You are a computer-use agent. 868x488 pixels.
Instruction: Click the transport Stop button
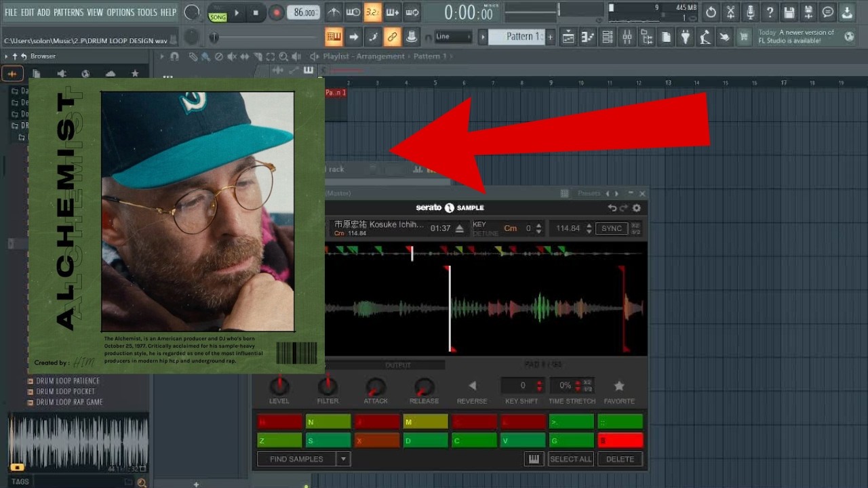[256, 12]
